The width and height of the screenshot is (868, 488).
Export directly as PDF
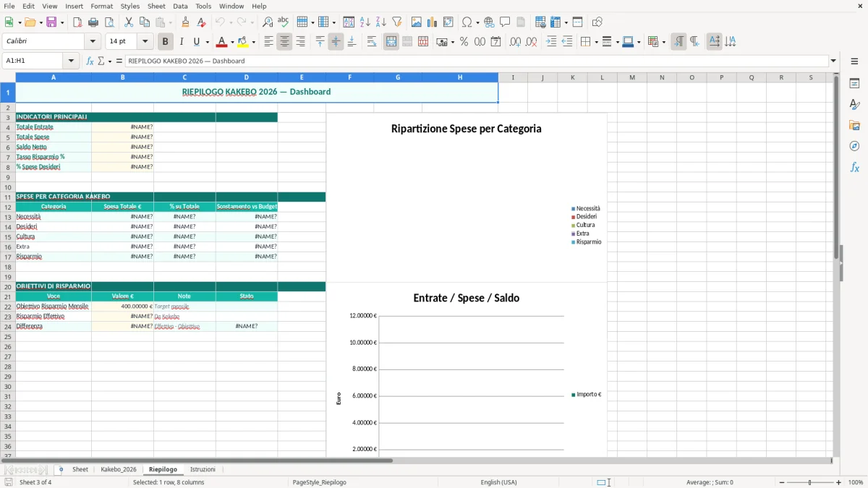[x=77, y=22]
